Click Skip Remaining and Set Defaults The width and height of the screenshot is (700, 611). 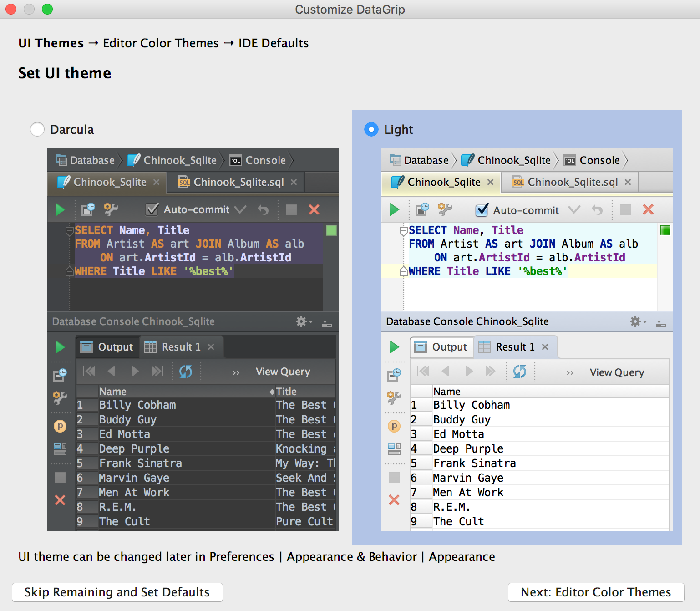tap(117, 592)
